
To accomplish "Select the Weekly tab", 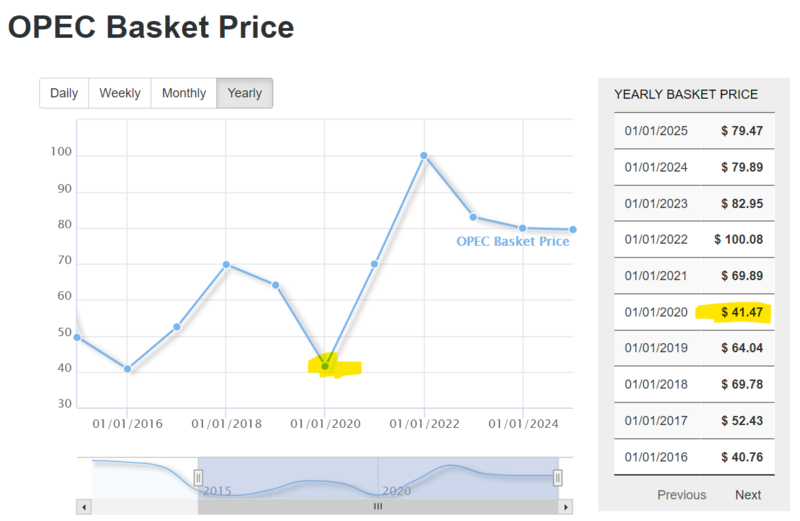I will [x=120, y=93].
